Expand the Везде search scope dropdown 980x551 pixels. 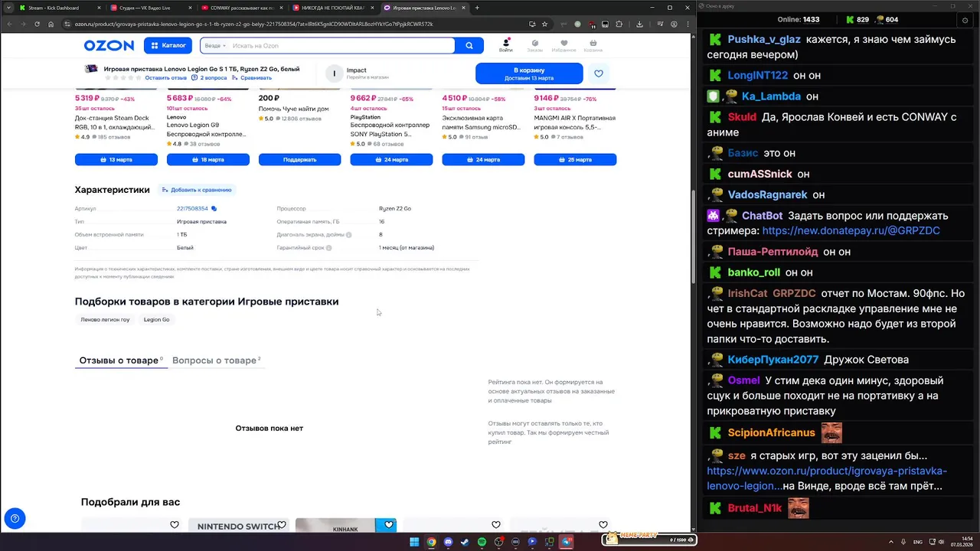(x=214, y=46)
